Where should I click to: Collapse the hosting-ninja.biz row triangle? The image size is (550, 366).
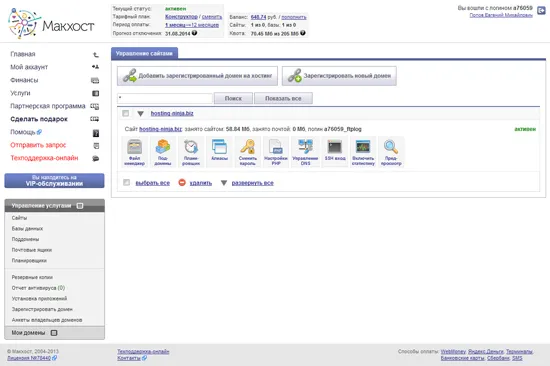coord(141,114)
